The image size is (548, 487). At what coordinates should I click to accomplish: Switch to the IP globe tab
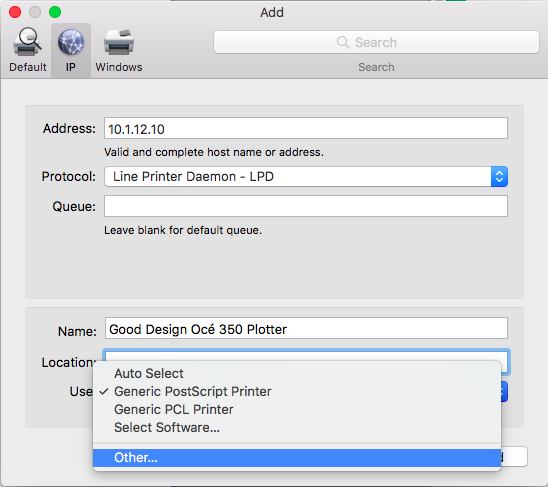click(x=71, y=50)
